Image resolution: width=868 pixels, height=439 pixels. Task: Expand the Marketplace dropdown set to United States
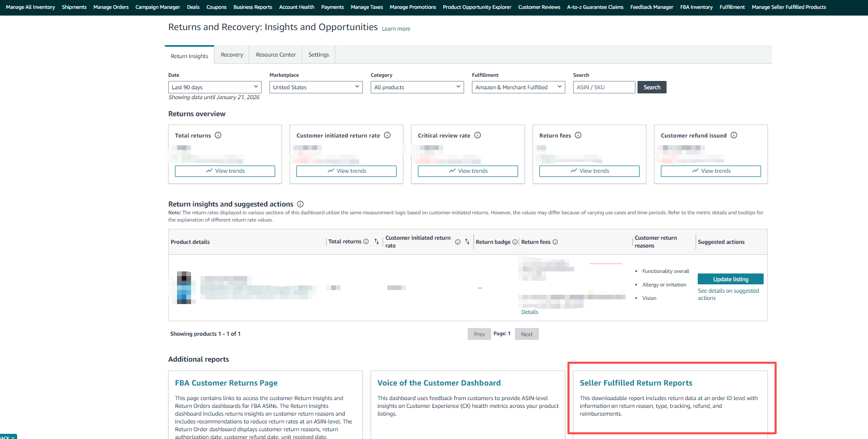[x=316, y=87]
